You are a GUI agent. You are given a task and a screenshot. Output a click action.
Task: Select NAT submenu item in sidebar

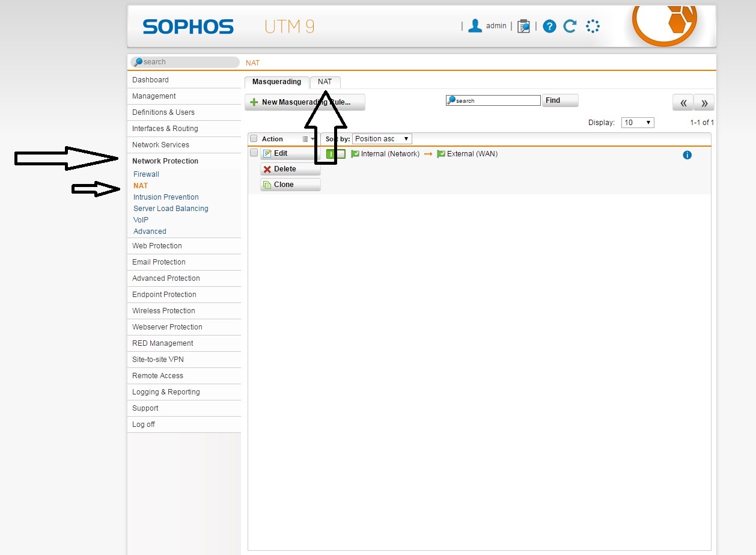tap(141, 186)
